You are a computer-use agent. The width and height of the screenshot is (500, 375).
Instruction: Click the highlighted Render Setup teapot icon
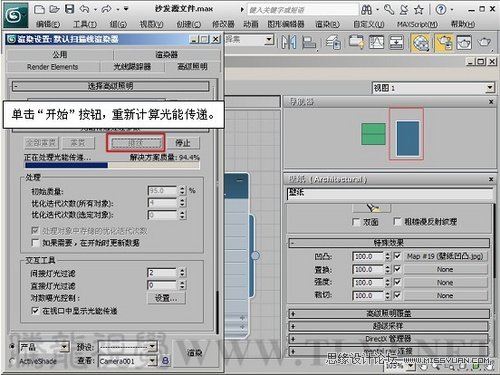444,43
